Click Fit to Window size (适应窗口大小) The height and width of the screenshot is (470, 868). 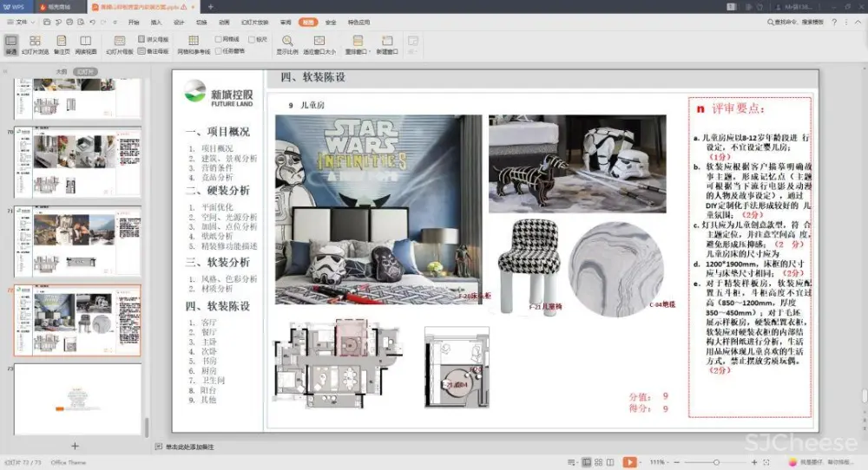tap(319, 44)
